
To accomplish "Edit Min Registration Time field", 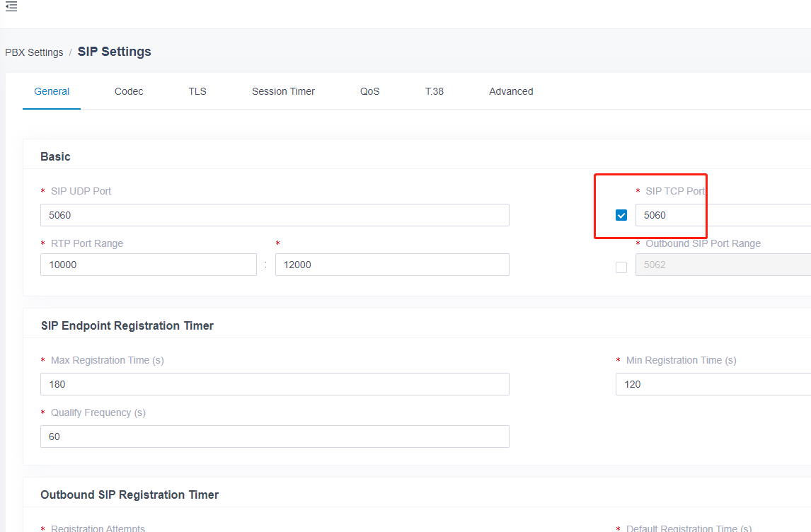I will 713,384.
